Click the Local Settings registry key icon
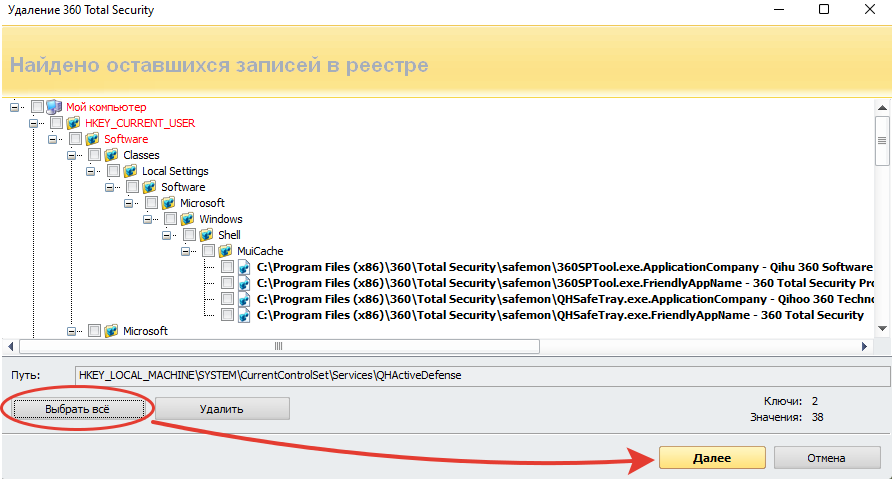Image resolution: width=892 pixels, height=479 pixels. (130, 171)
